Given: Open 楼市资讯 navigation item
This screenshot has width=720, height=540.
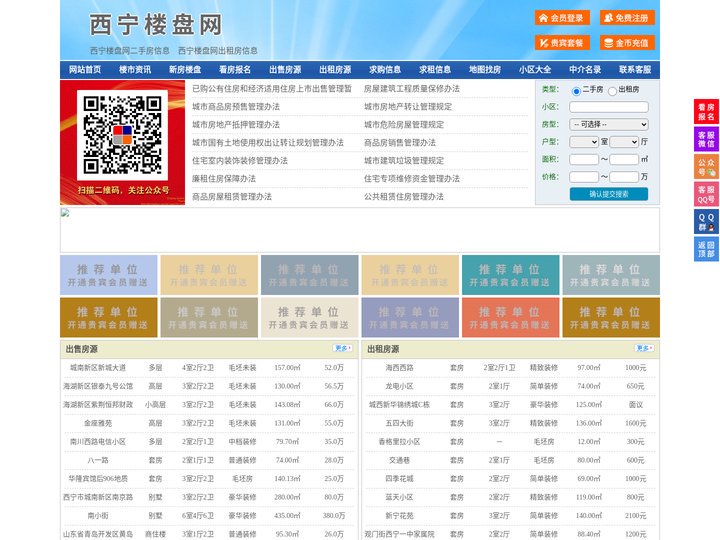Looking at the screenshot, I should click(135, 70).
